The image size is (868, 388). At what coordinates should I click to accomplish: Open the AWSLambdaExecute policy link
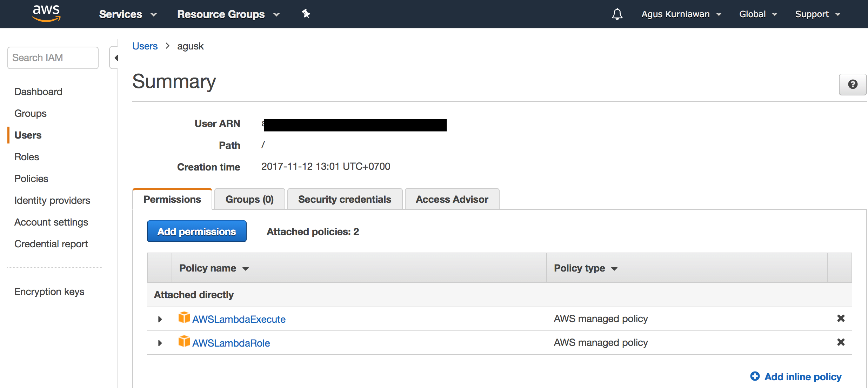click(x=239, y=319)
